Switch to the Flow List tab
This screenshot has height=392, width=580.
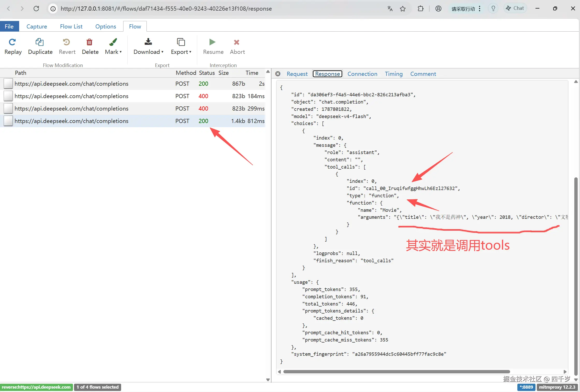(71, 26)
